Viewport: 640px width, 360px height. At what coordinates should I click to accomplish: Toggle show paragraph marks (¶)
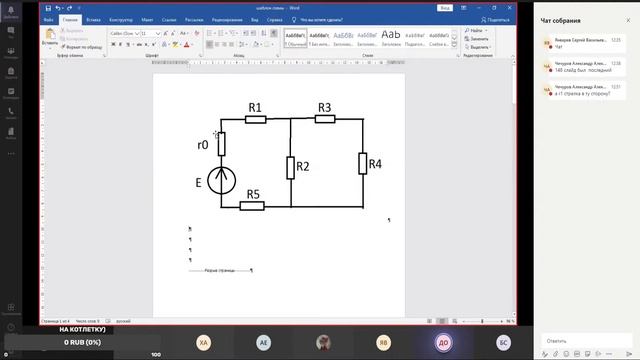274,33
